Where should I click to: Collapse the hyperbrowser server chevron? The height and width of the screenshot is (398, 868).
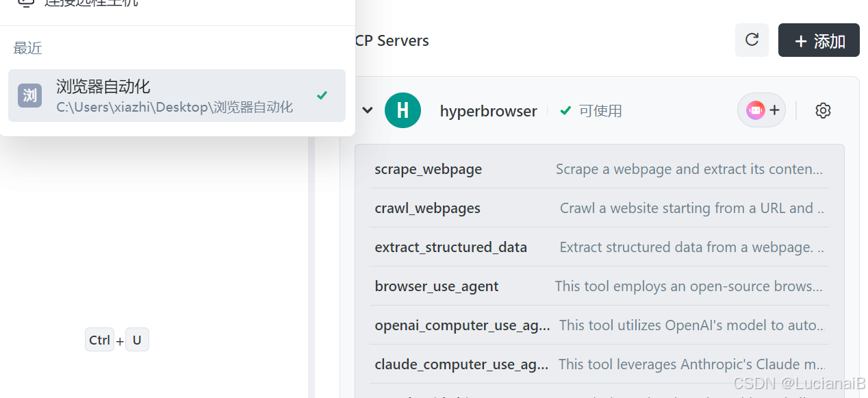pyautogui.click(x=368, y=110)
